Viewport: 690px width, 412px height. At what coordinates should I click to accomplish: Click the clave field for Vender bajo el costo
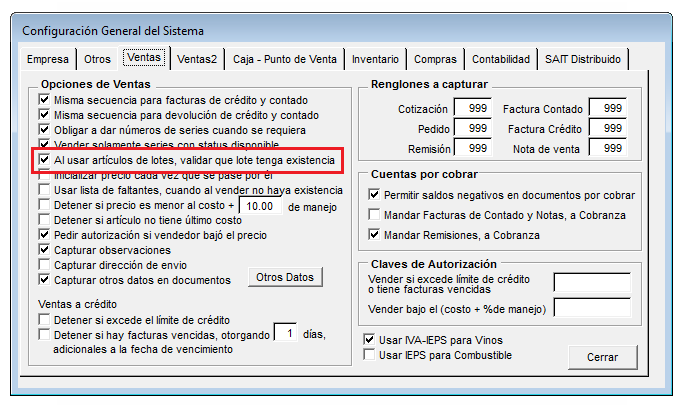coord(592,308)
